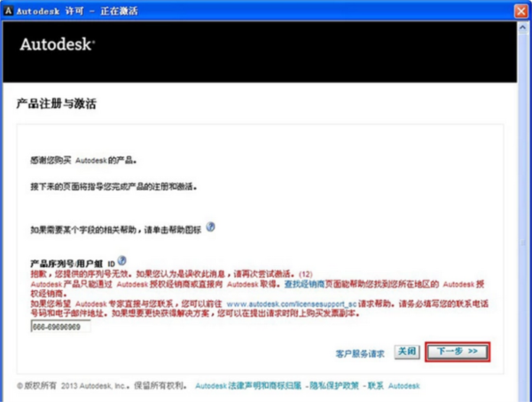Click the help icon next to 产品序列号/用户组 ID

121,261
